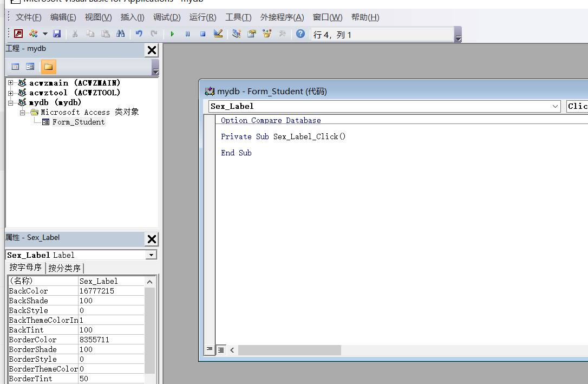Viewport: 588px width, 384px height.
Task: Switch code window to full module view
Action: coord(221,350)
